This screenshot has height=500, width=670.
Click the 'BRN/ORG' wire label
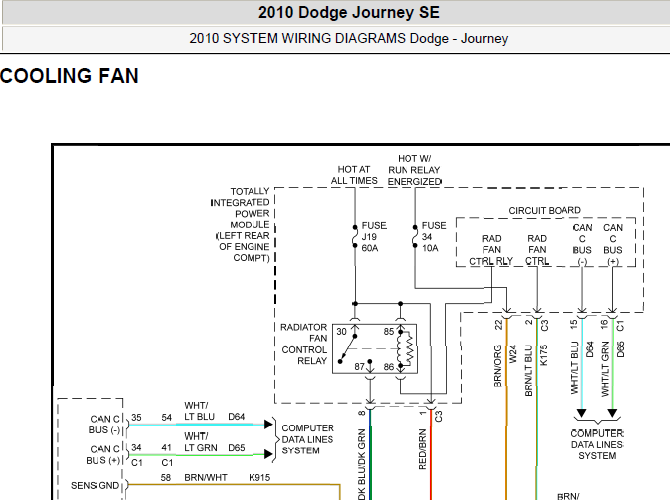point(497,366)
